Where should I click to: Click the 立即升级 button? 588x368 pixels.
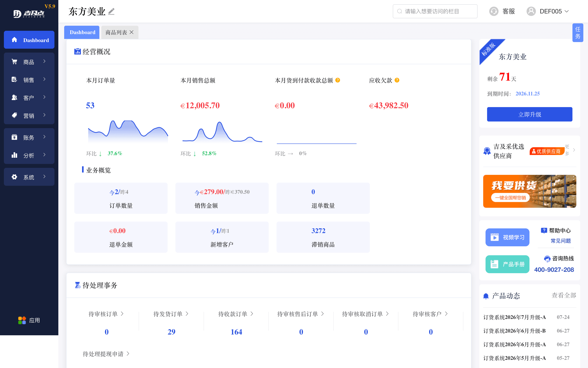(529, 114)
